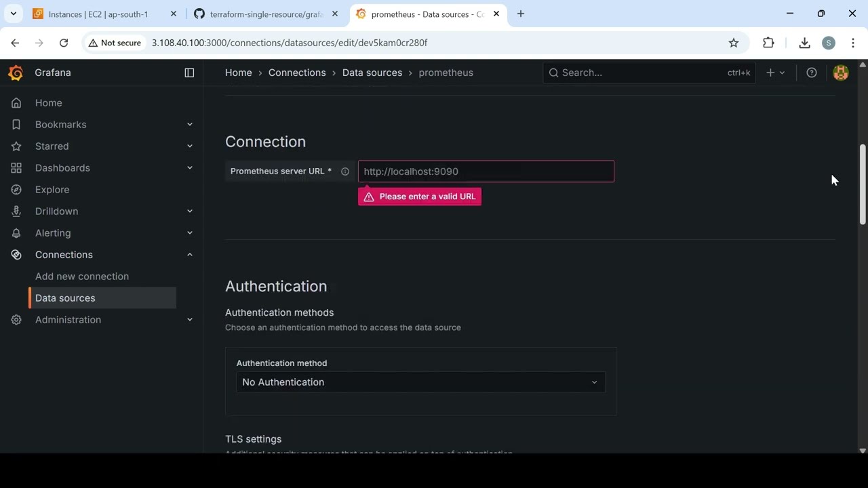The width and height of the screenshot is (868, 488).
Task: Bookmark this page with star icon
Action: click(734, 43)
